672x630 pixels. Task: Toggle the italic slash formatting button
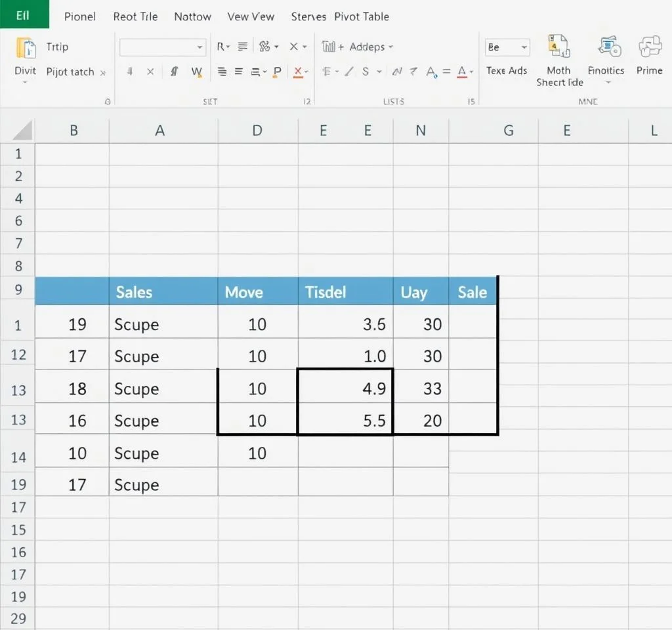point(350,72)
